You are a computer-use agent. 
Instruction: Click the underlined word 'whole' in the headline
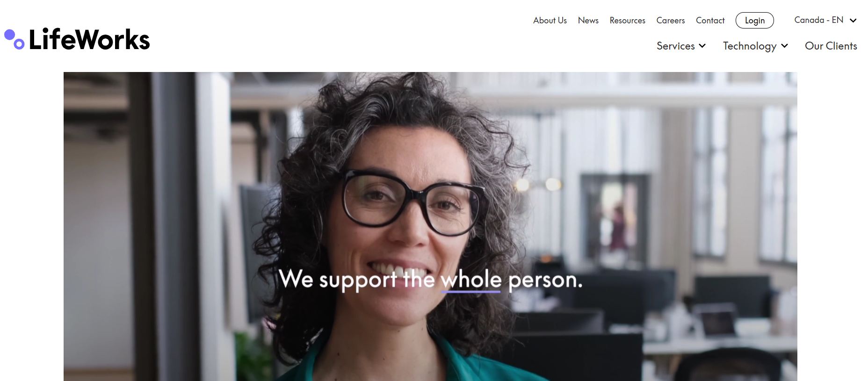pyautogui.click(x=471, y=280)
